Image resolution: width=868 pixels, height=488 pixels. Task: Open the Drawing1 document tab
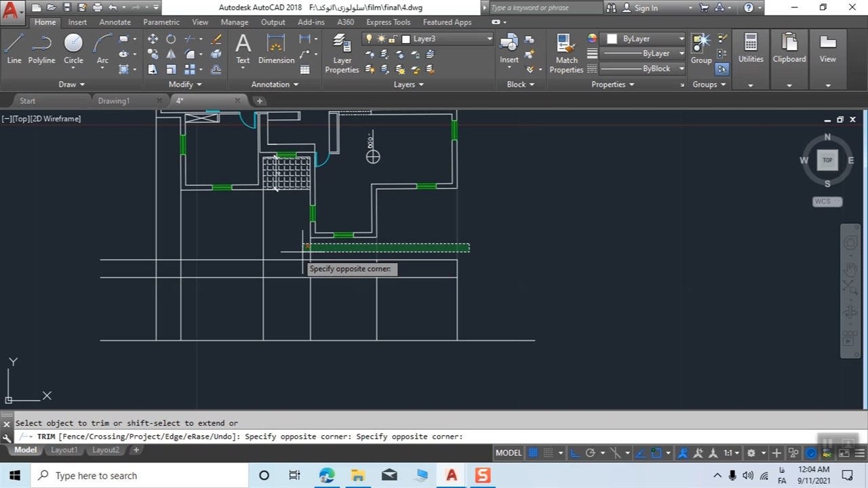pyautogui.click(x=113, y=101)
